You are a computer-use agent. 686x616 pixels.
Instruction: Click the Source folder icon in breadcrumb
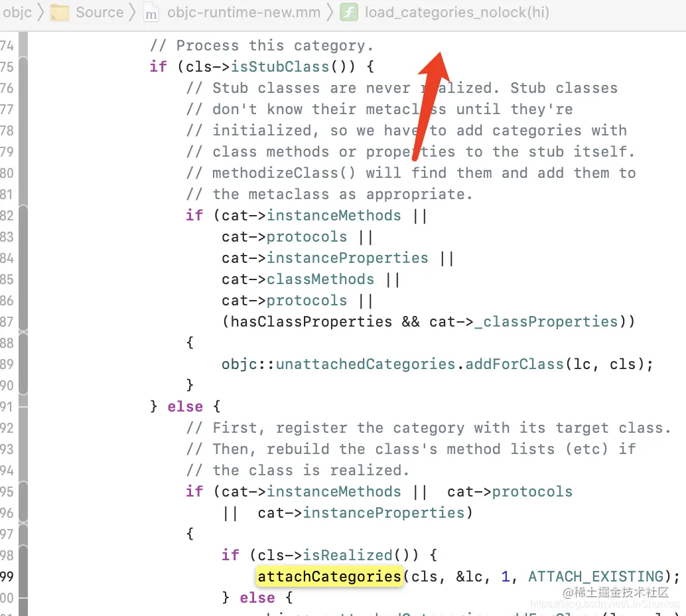(x=60, y=12)
